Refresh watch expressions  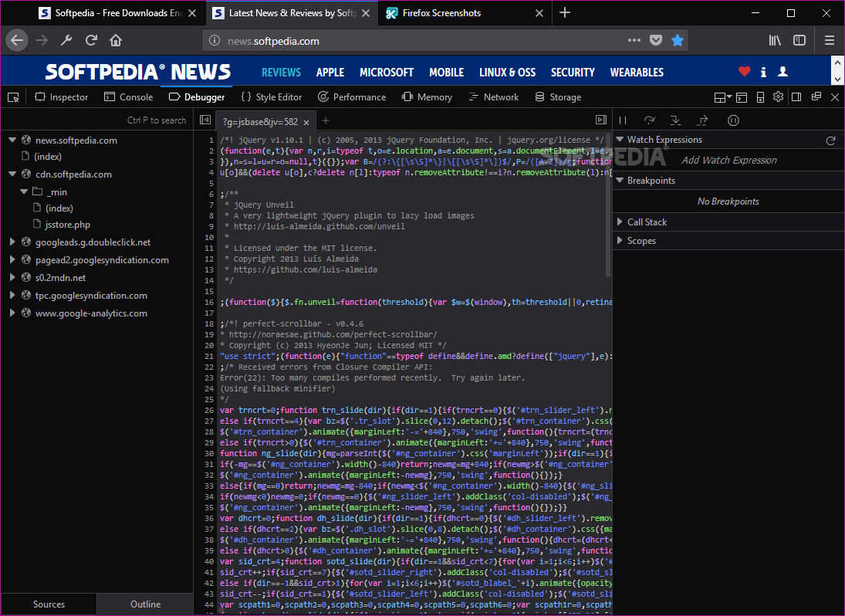(x=830, y=140)
